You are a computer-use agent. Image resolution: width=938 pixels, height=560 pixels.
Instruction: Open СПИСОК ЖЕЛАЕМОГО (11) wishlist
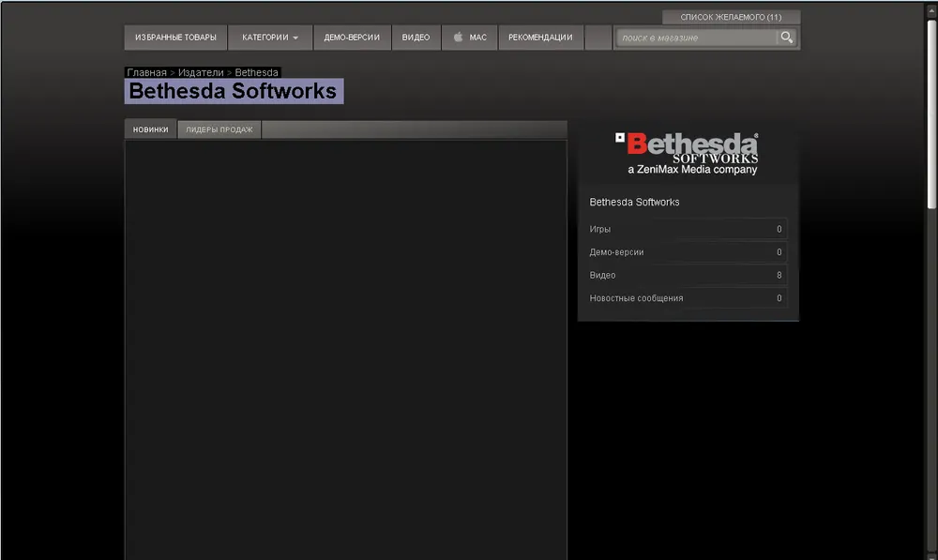[731, 17]
